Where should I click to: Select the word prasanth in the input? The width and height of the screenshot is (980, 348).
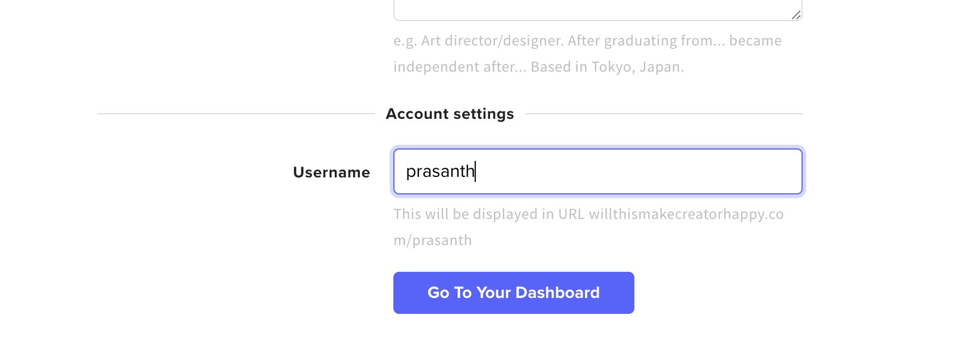441,172
